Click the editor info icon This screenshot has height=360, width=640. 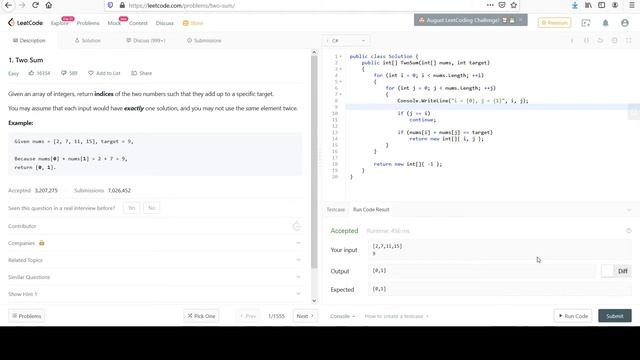click(x=572, y=40)
